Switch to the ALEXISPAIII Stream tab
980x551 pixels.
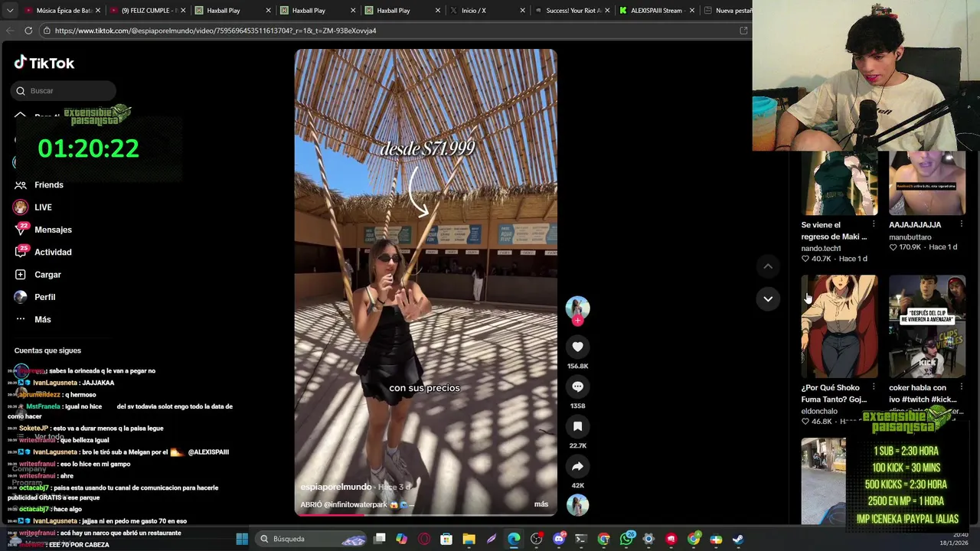tap(656, 11)
